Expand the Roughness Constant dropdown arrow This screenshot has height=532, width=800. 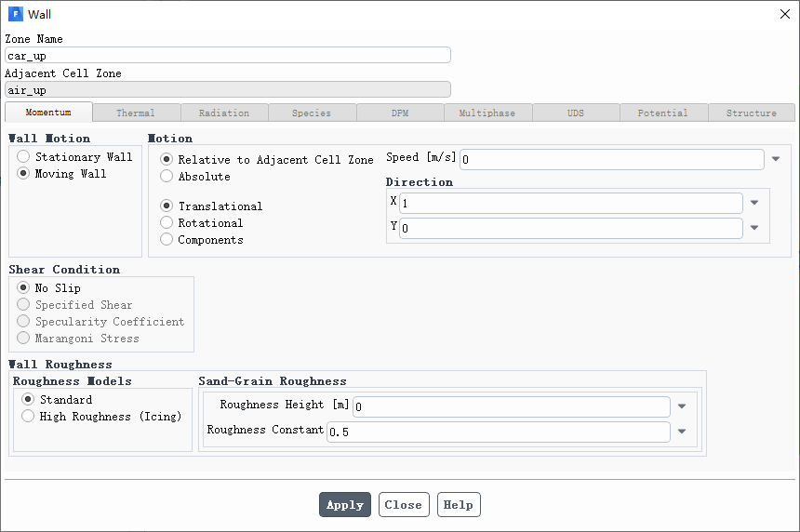(682, 432)
